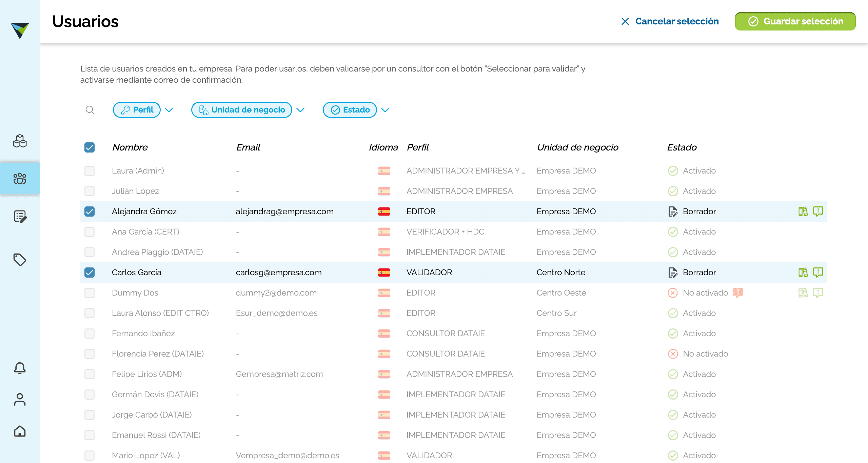Click book icon on Dummy Dos row
868x463 pixels.
pos(803,293)
